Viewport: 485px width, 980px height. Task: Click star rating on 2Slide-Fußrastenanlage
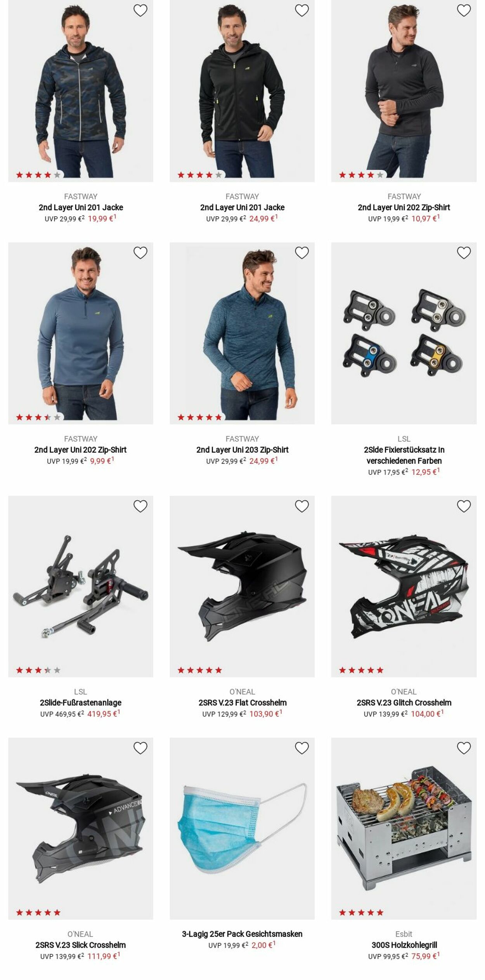pos(38,670)
